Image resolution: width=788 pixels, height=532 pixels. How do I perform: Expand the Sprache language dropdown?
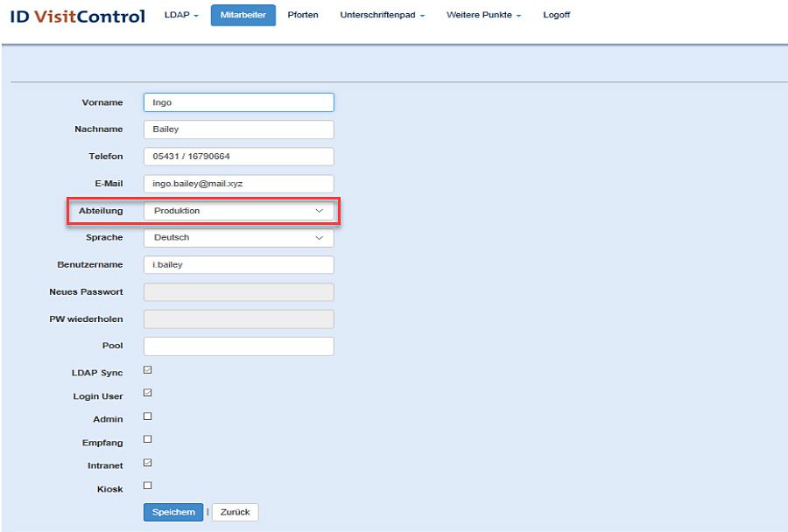[x=238, y=237]
